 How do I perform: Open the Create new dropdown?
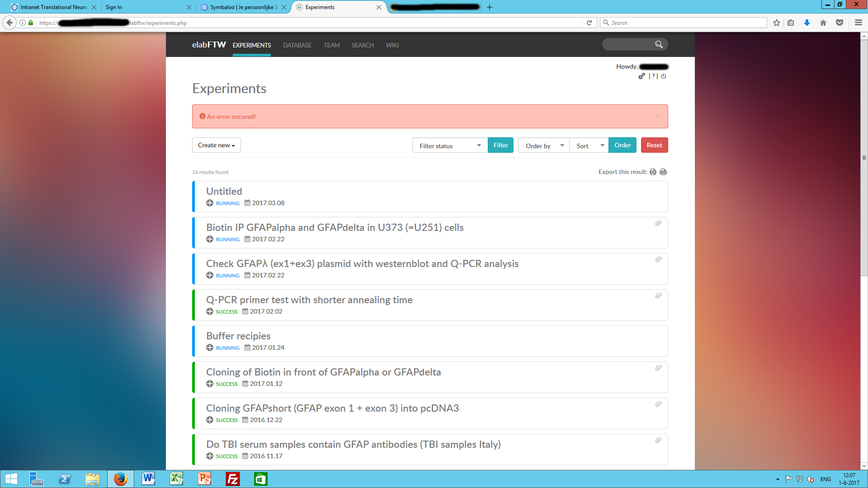(216, 145)
